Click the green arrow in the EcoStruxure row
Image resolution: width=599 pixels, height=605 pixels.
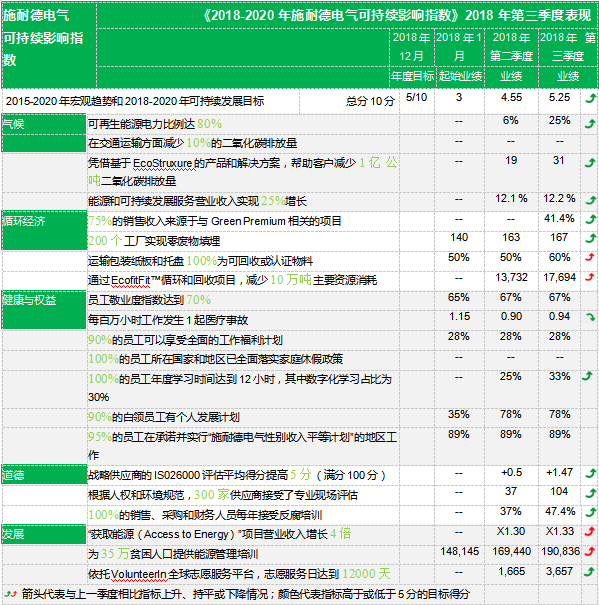(x=590, y=163)
